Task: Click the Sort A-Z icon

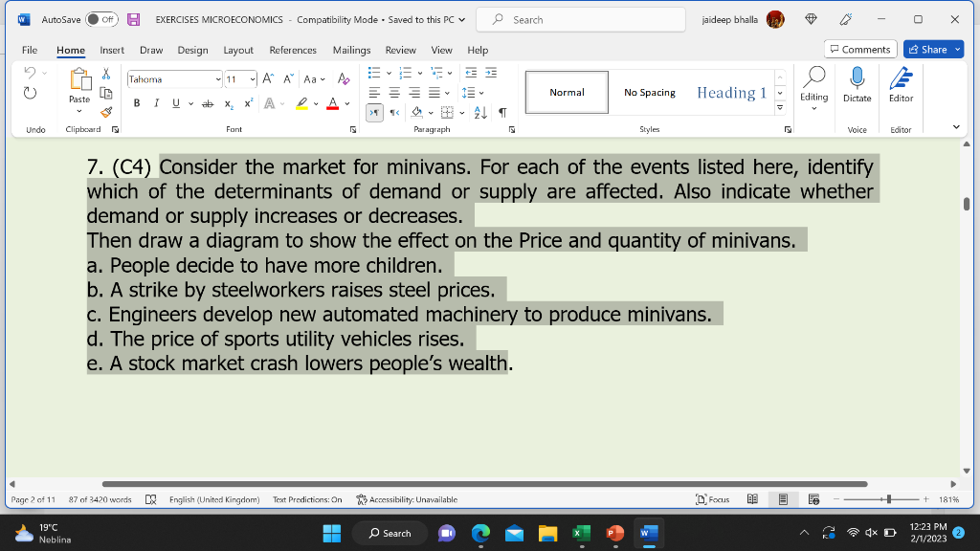Action: click(x=482, y=113)
